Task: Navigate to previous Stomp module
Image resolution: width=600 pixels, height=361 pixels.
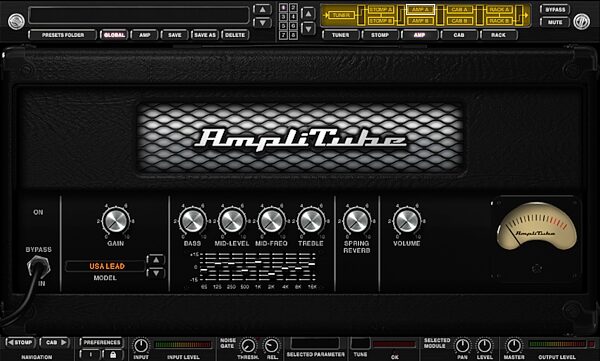Action: tap(20, 343)
